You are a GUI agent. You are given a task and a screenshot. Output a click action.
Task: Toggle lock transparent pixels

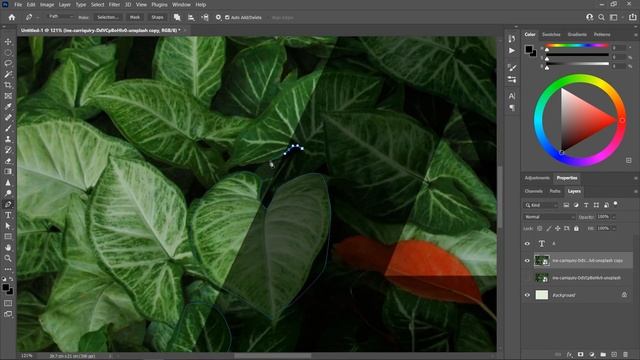point(540,229)
